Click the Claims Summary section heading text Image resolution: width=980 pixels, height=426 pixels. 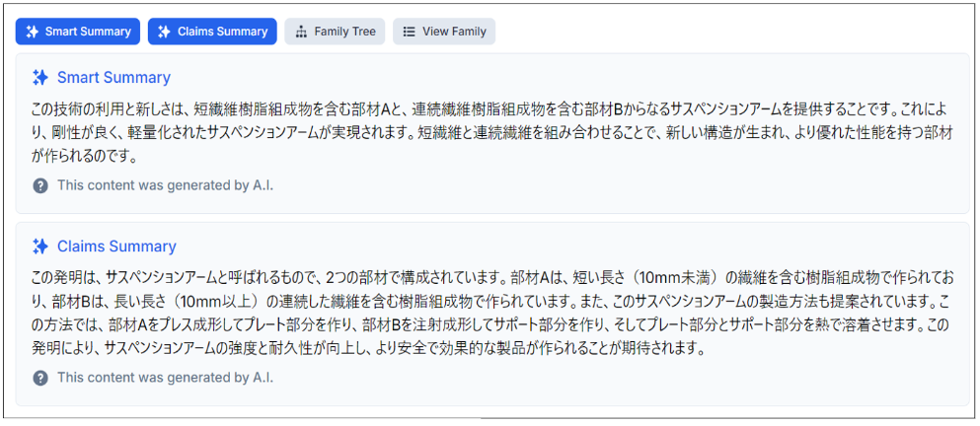tap(116, 247)
